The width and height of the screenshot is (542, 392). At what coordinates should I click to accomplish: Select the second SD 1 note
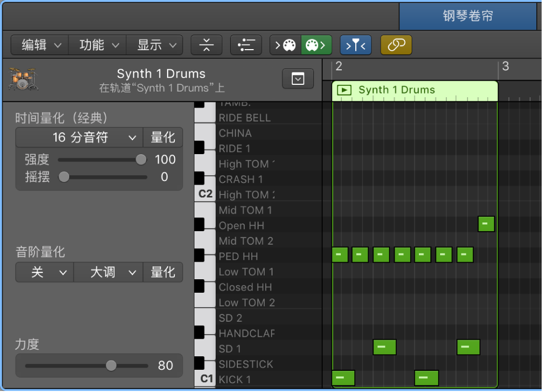coord(469,347)
